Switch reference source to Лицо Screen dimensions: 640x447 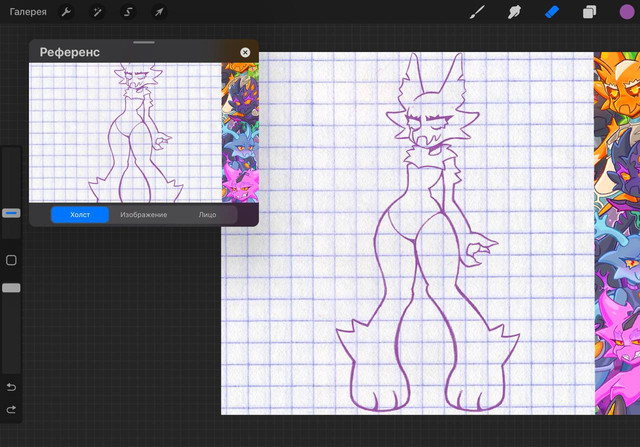click(207, 215)
